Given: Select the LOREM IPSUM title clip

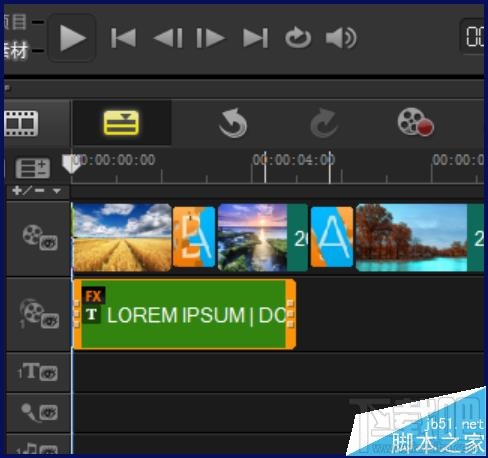Looking at the screenshot, I should coord(184,314).
